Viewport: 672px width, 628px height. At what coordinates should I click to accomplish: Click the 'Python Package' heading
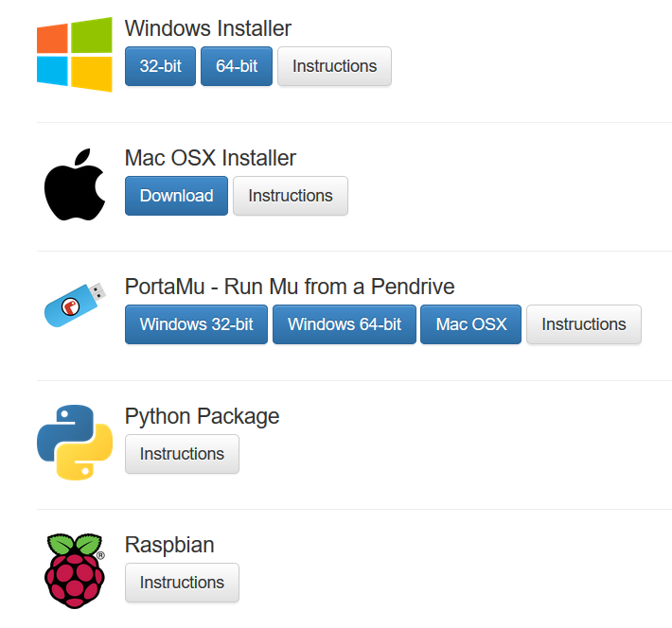(x=202, y=416)
